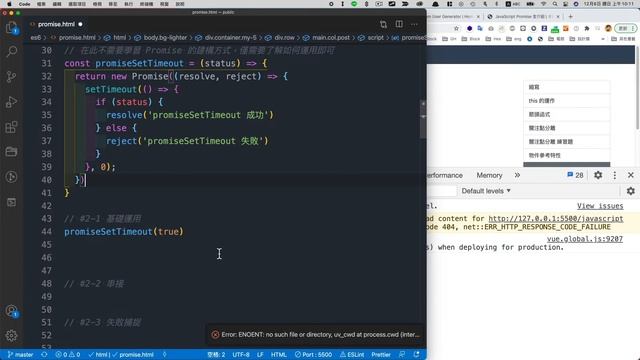This screenshot has width=640, height=360.
Task: Open the 127.0.0.1:5500 javascript URL link
Action: tap(556, 219)
